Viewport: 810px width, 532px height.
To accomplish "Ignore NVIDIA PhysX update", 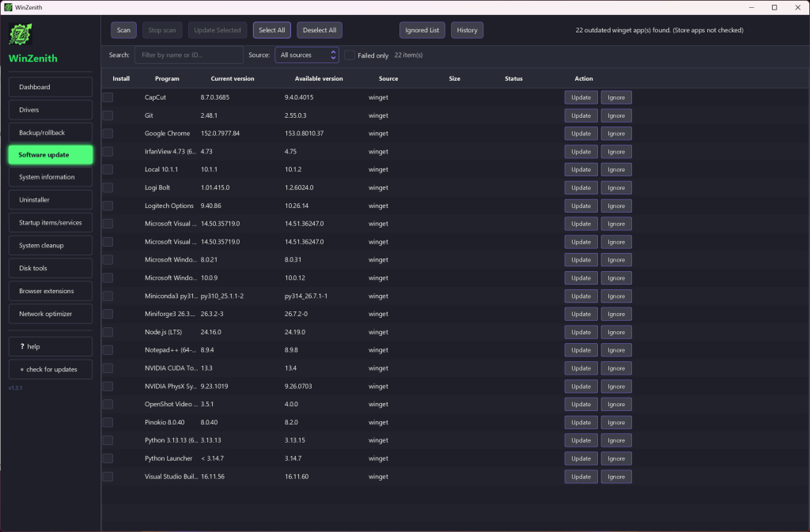I will 616,387.
